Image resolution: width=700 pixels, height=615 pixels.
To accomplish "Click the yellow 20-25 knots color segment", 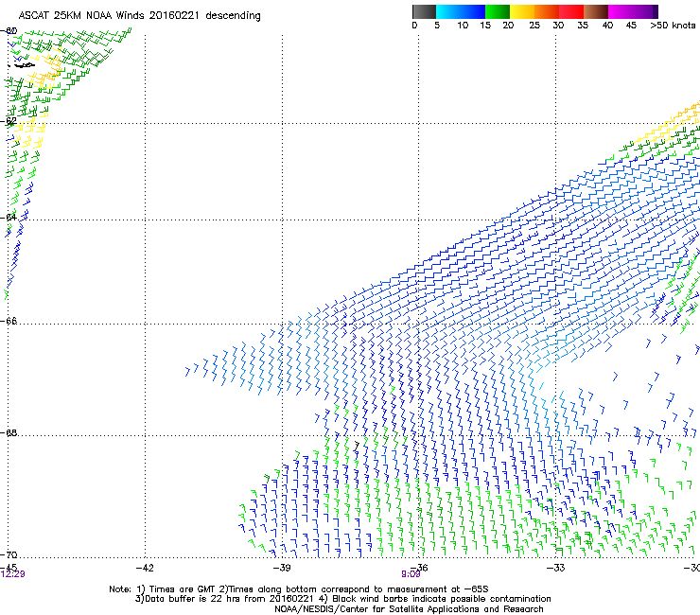I will (x=522, y=11).
